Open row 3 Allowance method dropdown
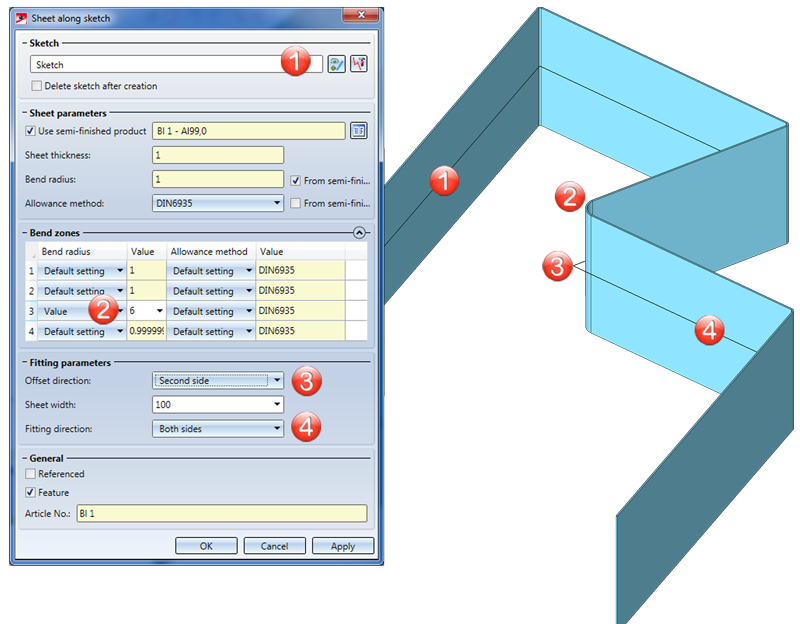 tap(249, 311)
